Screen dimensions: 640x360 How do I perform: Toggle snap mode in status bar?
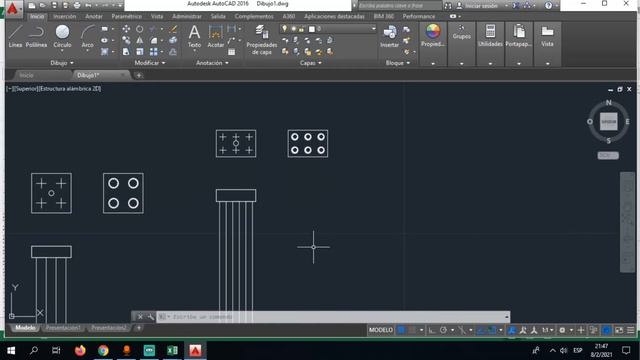(412, 330)
